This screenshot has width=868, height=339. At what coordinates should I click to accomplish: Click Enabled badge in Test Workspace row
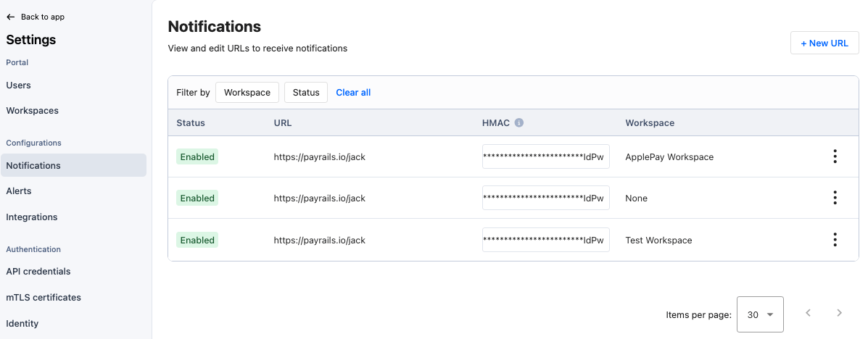[x=197, y=240]
